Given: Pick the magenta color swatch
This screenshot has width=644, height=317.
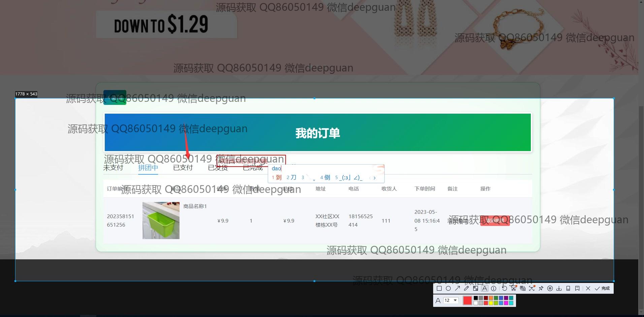Looking at the screenshot, I should (506, 303).
